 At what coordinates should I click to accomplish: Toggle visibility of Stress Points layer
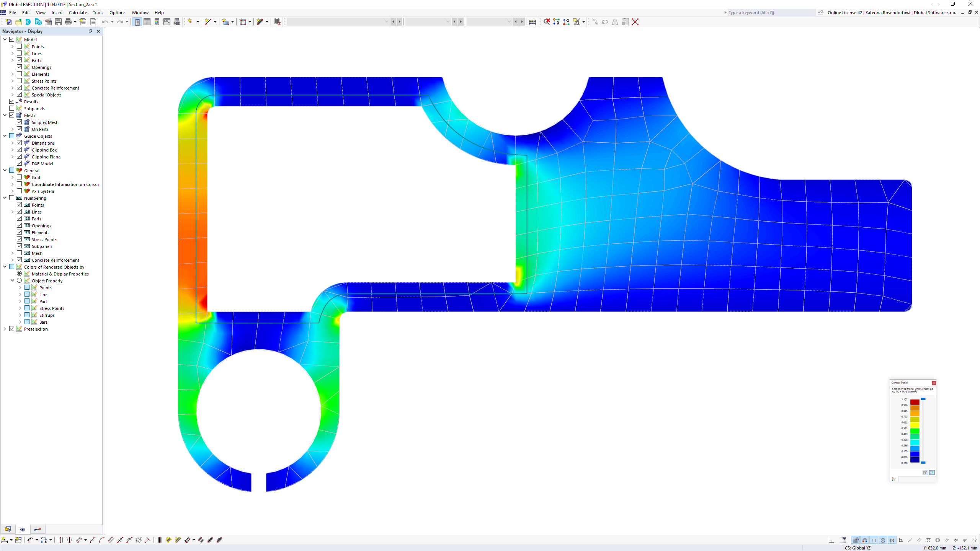click(20, 81)
